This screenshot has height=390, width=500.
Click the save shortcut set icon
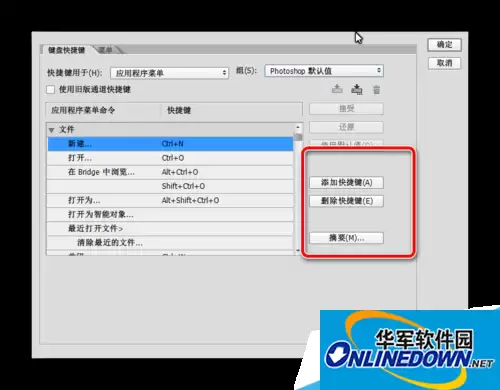point(337,89)
